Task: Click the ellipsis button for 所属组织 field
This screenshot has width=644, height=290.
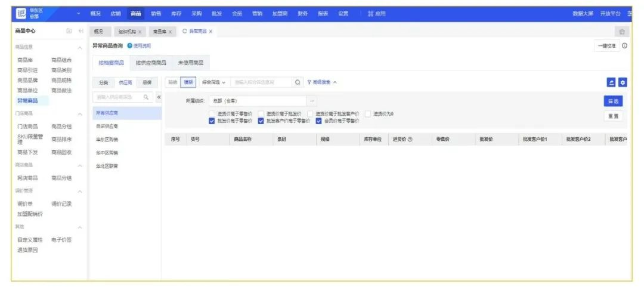Action: point(312,101)
